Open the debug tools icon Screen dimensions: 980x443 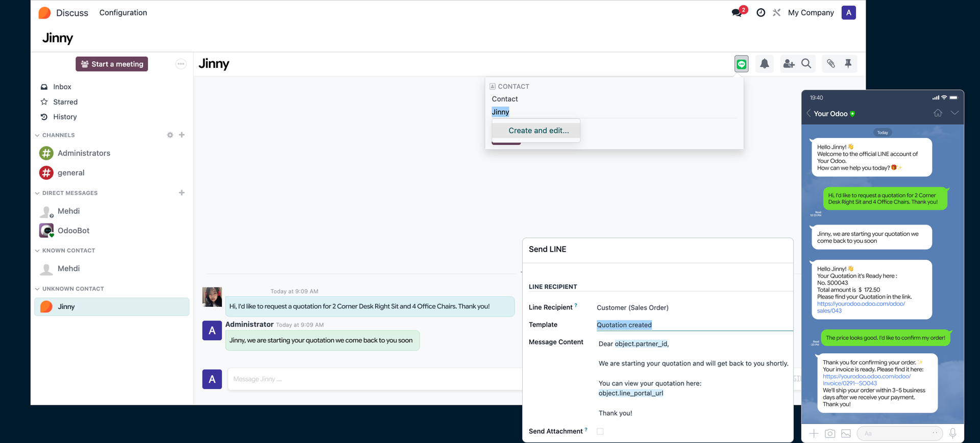[777, 13]
